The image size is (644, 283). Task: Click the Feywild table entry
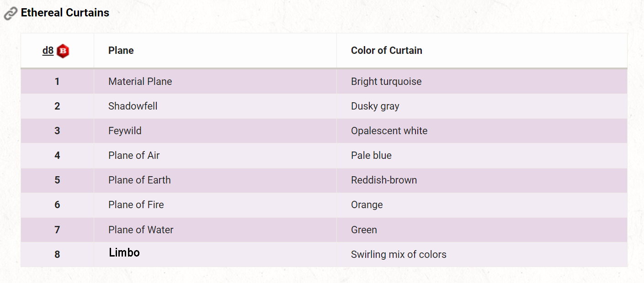(x=125, y=131)
